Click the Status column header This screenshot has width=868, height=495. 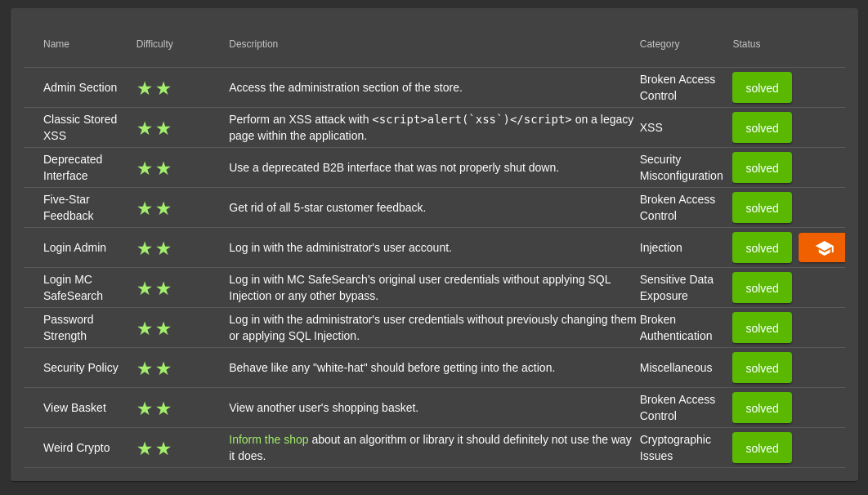(746, 44)
